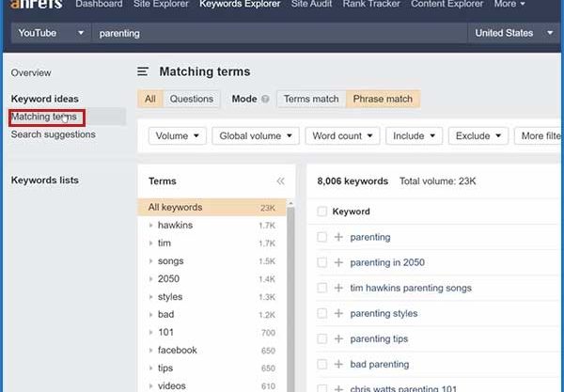Viewport: 564px width, 392px height.
Task: Open Keywords lists in sidebar
Action: [x=44, y=180]
